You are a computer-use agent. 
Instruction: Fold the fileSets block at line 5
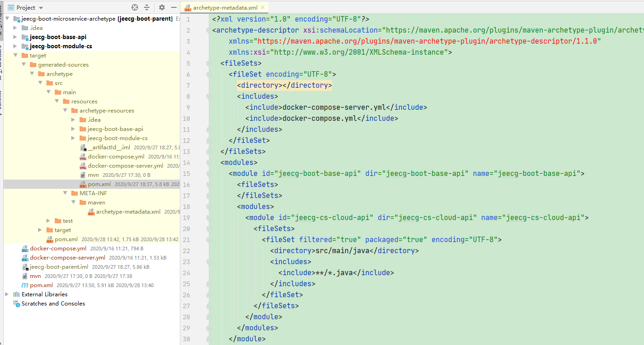pyautogui.click(x=209, y=63)
